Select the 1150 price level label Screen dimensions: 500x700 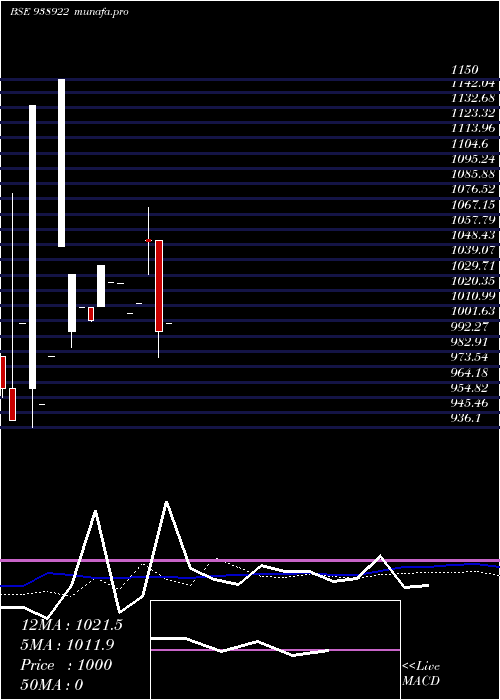(x=464, y=70)
